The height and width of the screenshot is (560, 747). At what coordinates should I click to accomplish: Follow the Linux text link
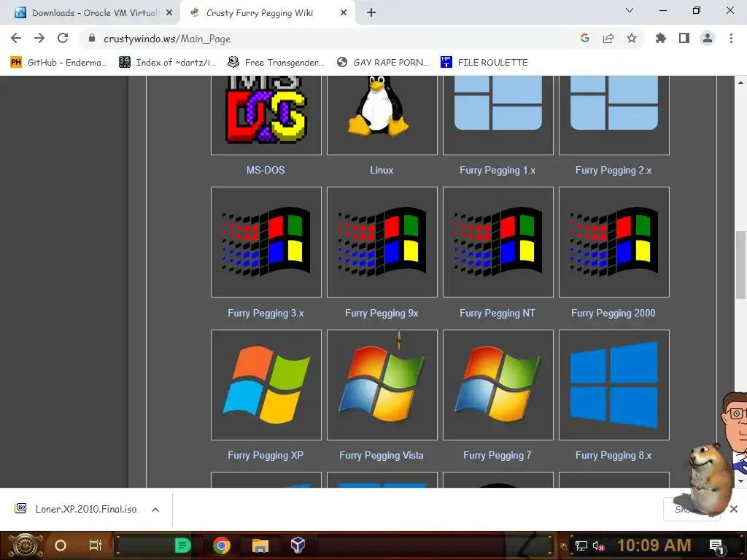coord(382,170)
